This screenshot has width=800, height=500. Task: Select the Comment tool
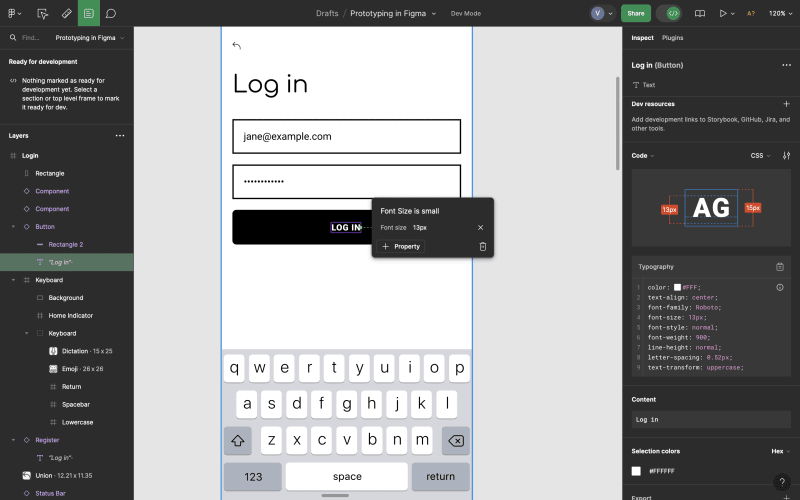pyautogui.click(x=111, y=13)
